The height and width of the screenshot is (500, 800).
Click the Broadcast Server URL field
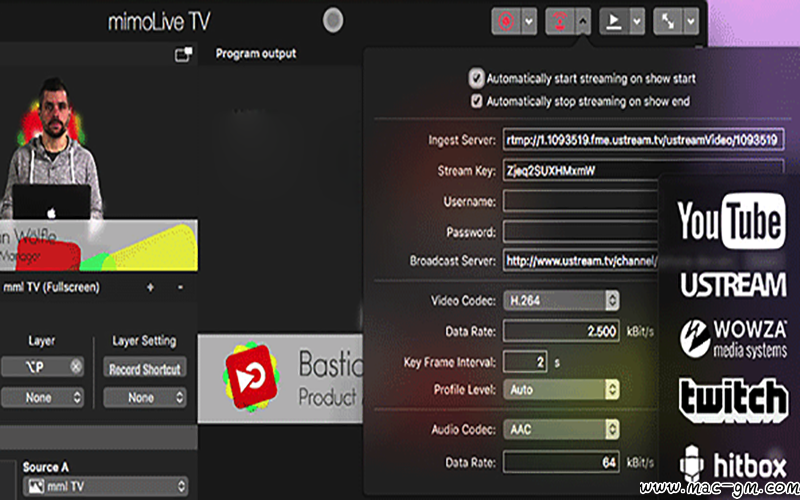(581, 261)
